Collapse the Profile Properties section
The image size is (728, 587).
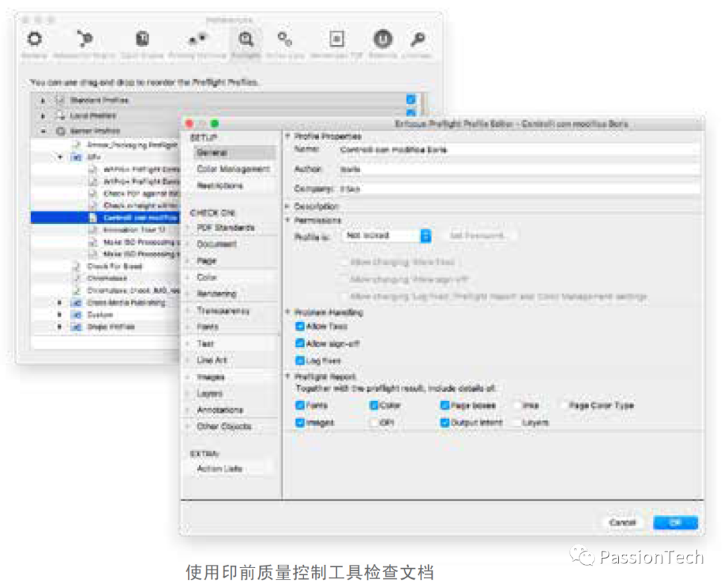287,136
